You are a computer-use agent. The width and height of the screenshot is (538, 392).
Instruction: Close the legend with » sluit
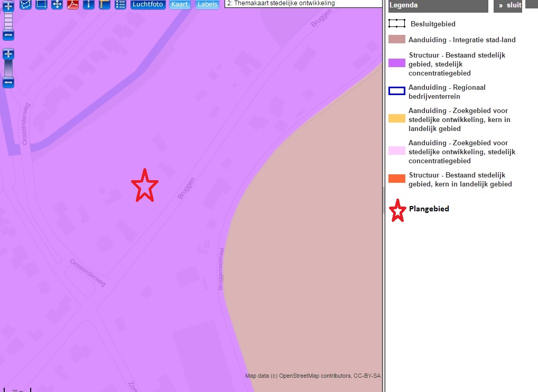508,5
